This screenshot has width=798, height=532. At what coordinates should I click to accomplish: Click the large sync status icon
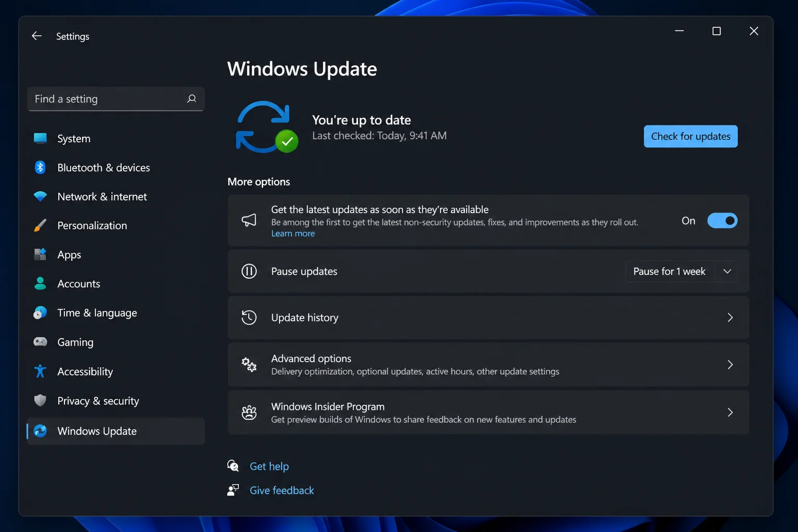[267, 127]
